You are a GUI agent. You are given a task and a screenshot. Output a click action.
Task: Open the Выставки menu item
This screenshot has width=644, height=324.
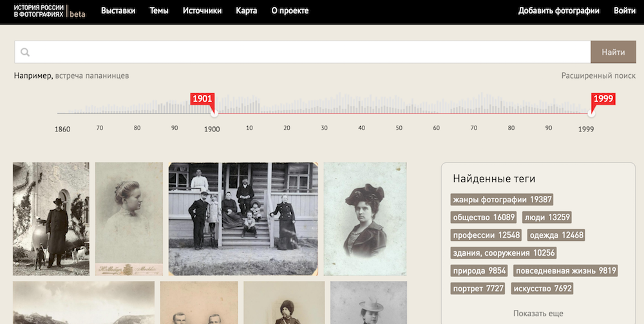[x=118, y=11]
